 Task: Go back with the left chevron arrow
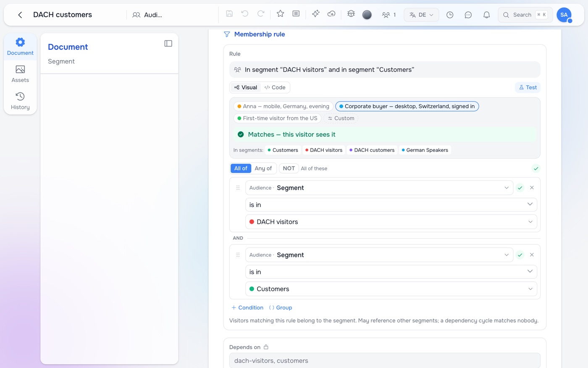(x=20, y=15)
